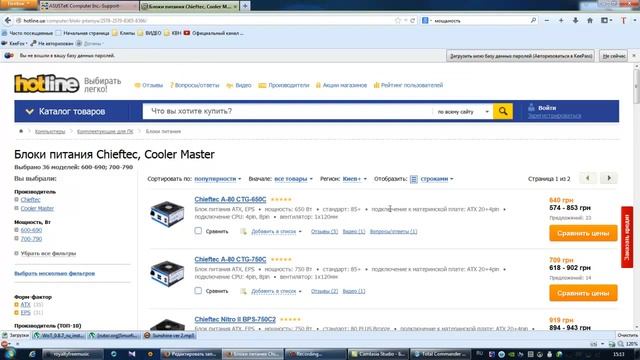This screenshot has width=640, height=360.
Task: Click the browser address bar
Action: click(204, 20)
